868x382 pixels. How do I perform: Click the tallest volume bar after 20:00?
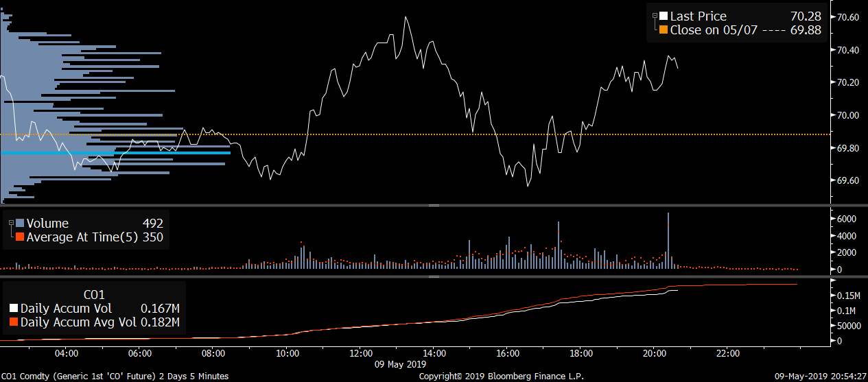[x=668, y=241]
